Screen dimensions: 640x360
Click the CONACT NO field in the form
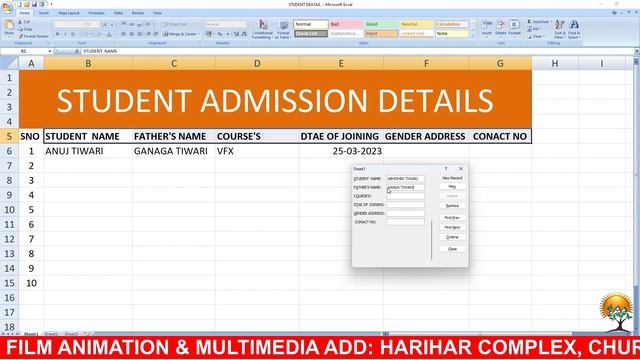(405, 222)
